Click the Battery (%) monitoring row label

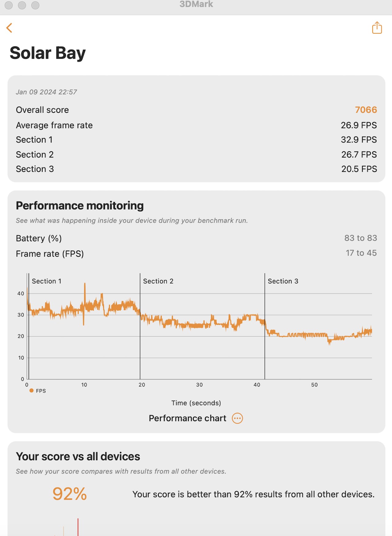pos(39,238)
